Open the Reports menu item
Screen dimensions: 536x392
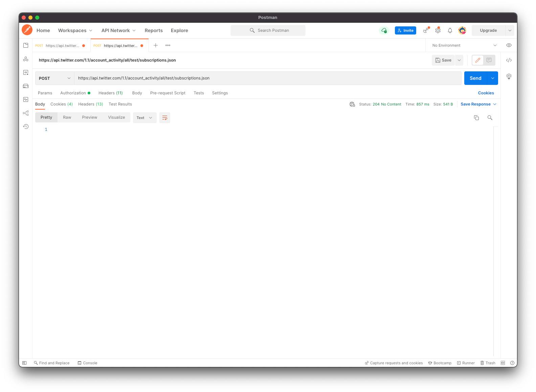[154, 30]
